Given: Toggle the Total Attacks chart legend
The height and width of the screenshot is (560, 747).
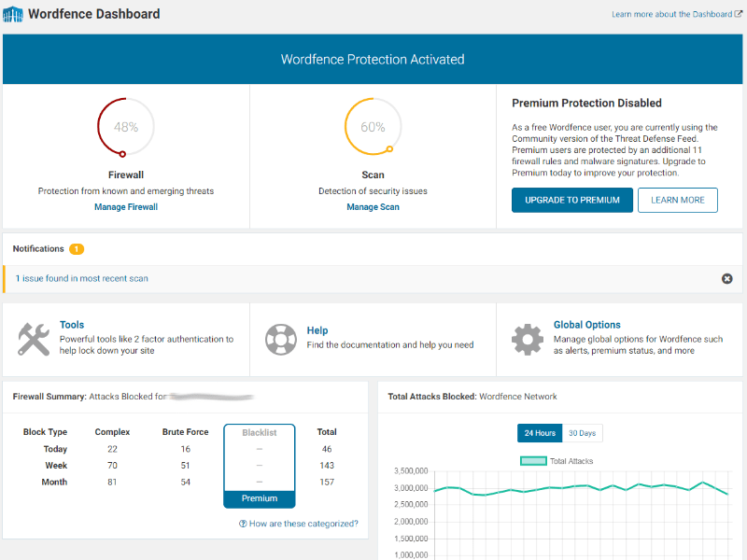Looking at the screenshot, I should (552, 460).
